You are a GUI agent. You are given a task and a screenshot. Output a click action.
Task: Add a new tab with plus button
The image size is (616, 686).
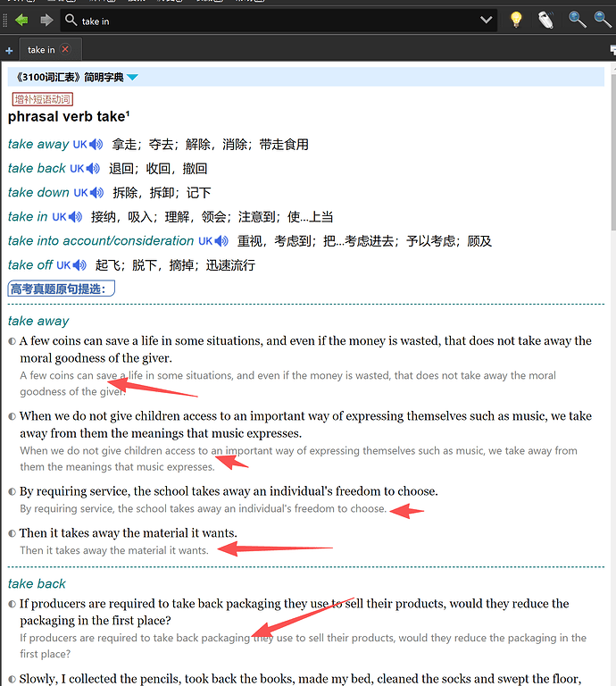[x=9, y=51]
